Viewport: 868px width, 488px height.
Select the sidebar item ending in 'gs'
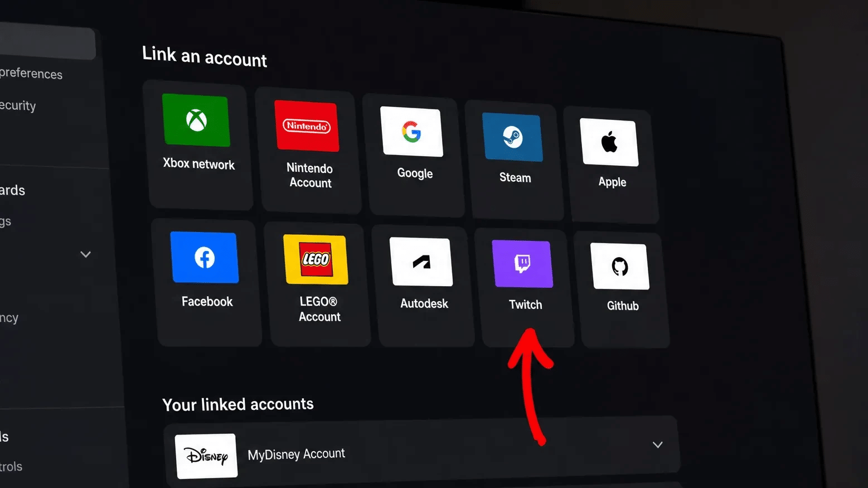click(6, 221)
